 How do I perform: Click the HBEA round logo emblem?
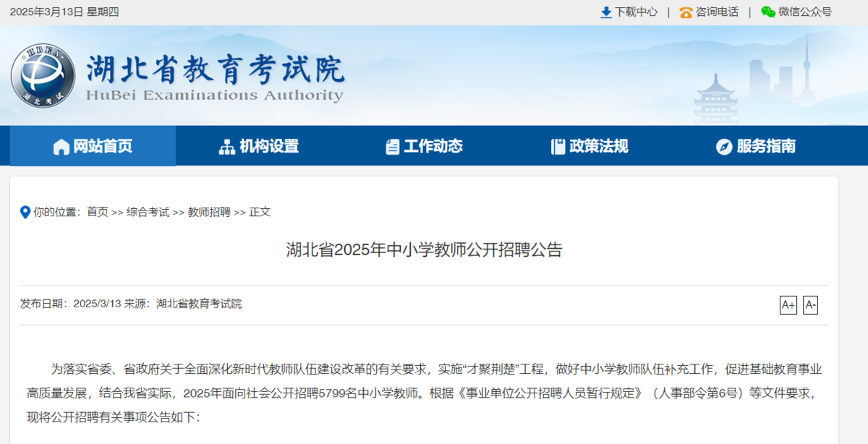point(43,76)
